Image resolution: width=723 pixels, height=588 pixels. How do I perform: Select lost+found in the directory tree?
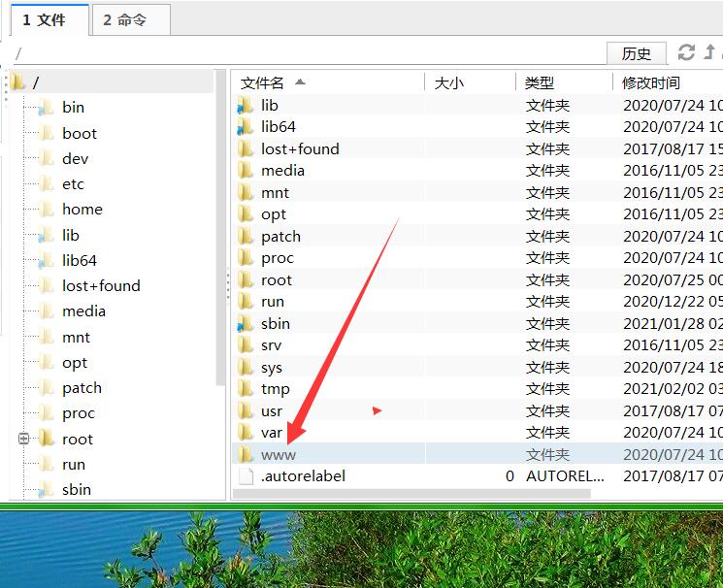[x=101, y=286]
